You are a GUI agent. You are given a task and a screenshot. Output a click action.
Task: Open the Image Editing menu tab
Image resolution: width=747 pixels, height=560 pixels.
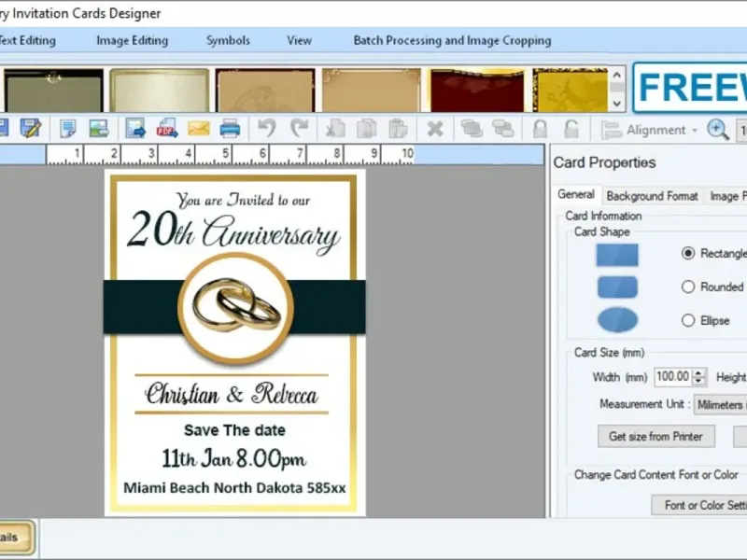coord(132,40)
